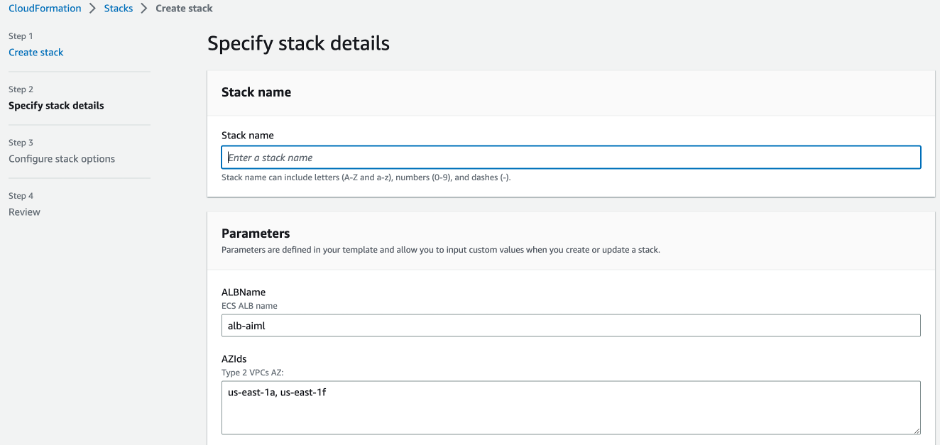
Task: Return to Step 1 Create stack link
Action: pyautogui.click(x=36, y=52)
